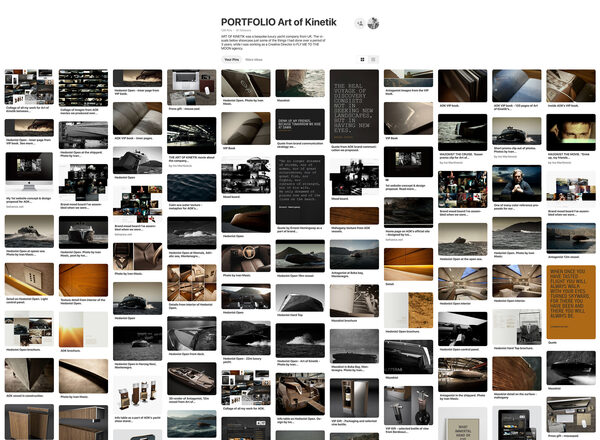Open the three info stands pin
Viewport: 600px width, 440px height.
coord(137,394)
